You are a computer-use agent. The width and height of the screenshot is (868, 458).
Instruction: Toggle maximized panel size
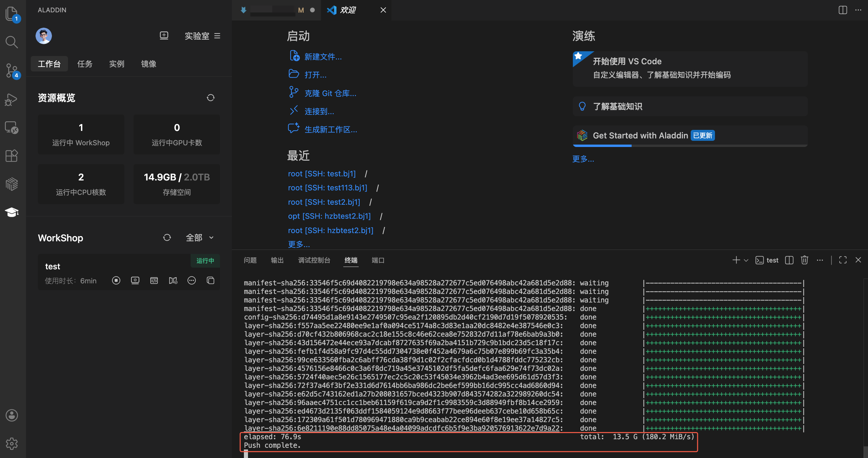[843, 260]
